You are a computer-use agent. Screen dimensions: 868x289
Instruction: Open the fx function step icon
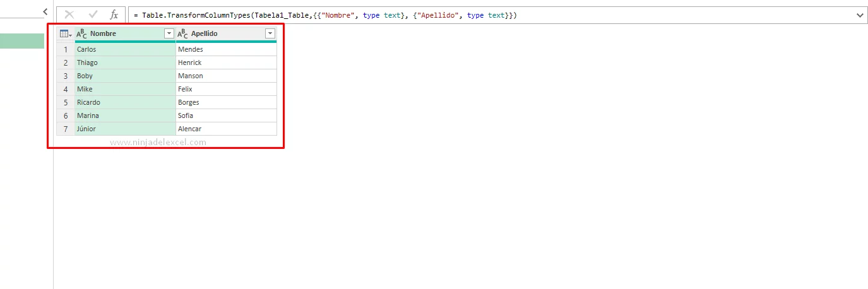pyautogui.click(x=114, y=15)
